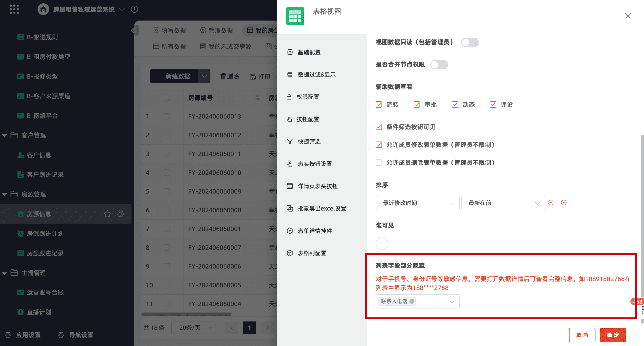
Task: Click the red plus icon to add a sort rule
Action: [563, 202]
